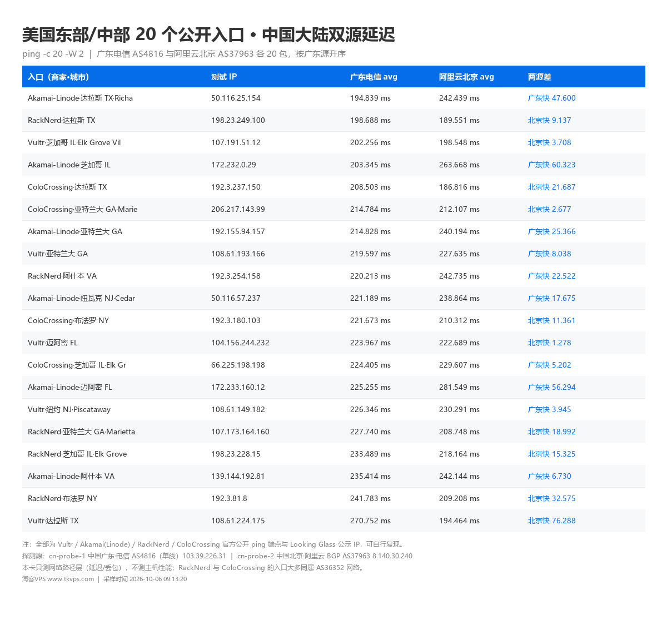Screen dimensions: 667x644
Task: Click the 测试 IP column header
Action: pos(224,77)
